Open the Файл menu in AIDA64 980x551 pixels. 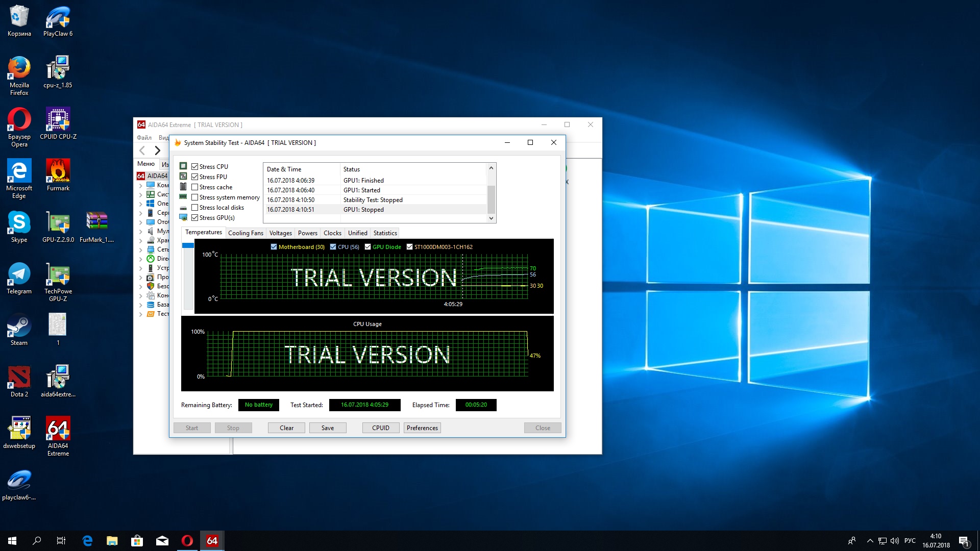coord(144,138)
